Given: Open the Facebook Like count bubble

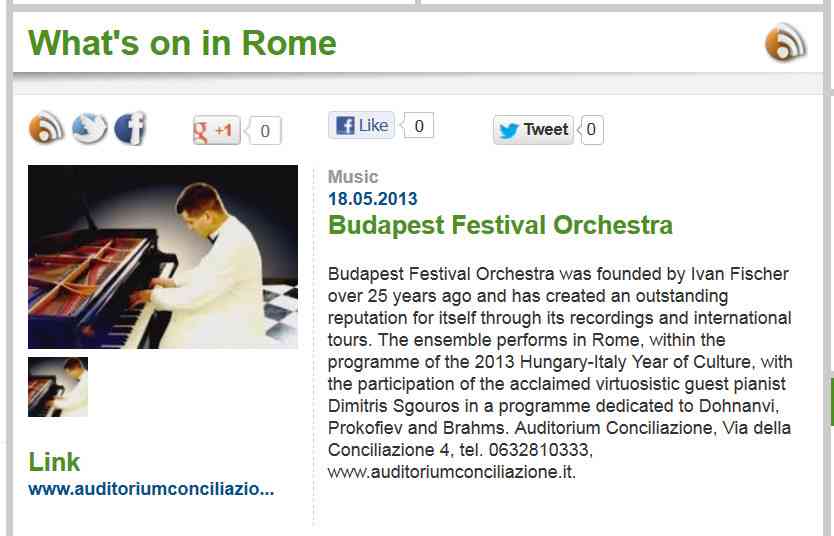Looking at the screenshot, I should point(419,125).
